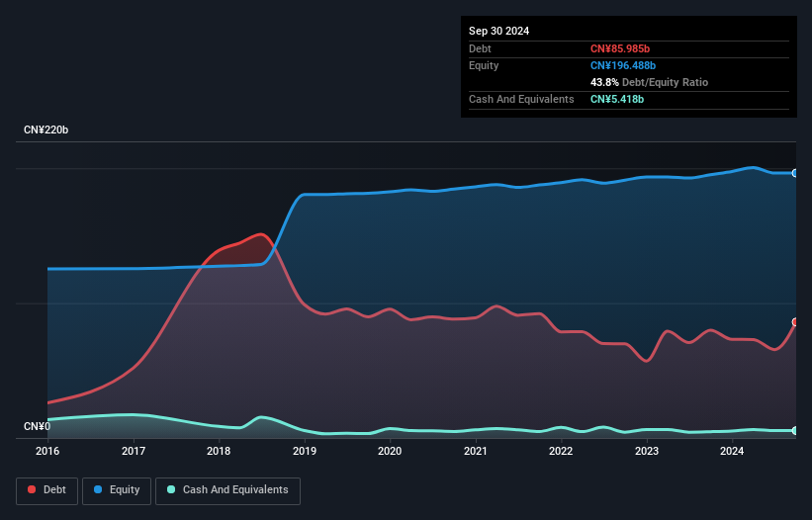The image size is (812, 520).
Task: Click the 2020 x-axis label
Action: [x=390, y=451]
